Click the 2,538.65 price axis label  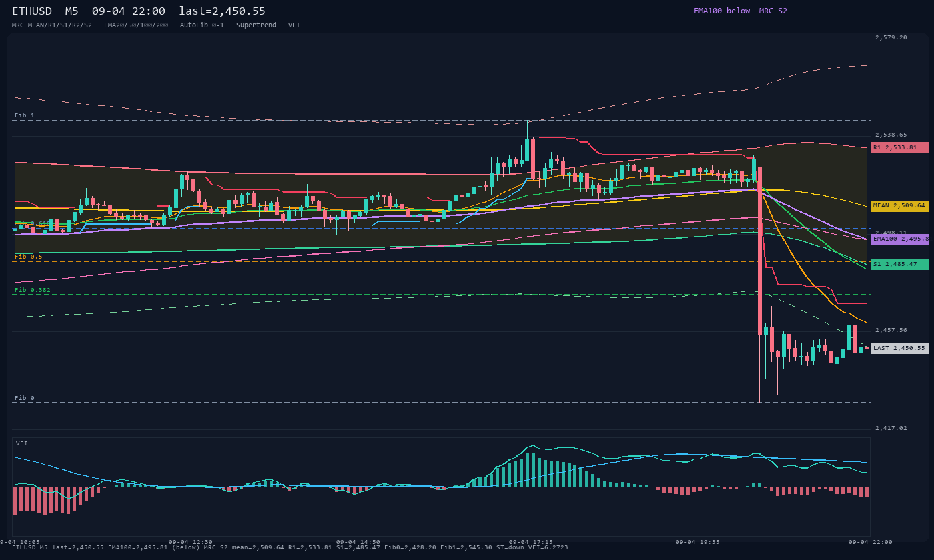pos(891,135)
